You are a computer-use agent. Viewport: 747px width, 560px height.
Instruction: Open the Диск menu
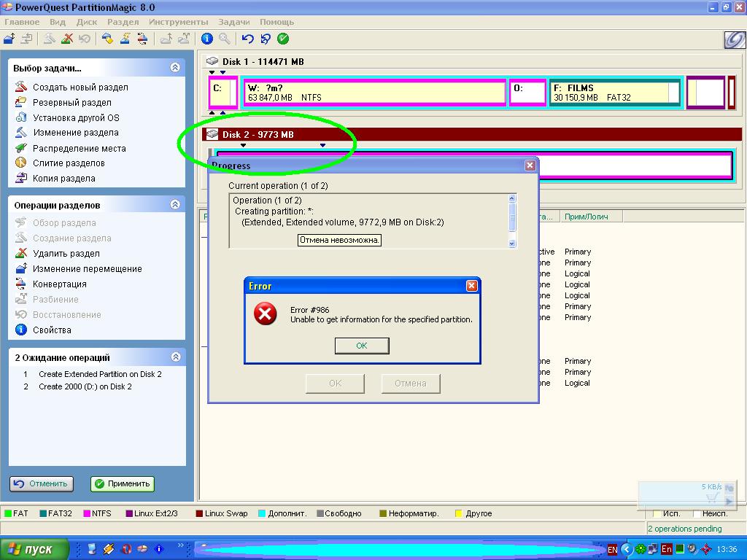click(x=87, y=22)
